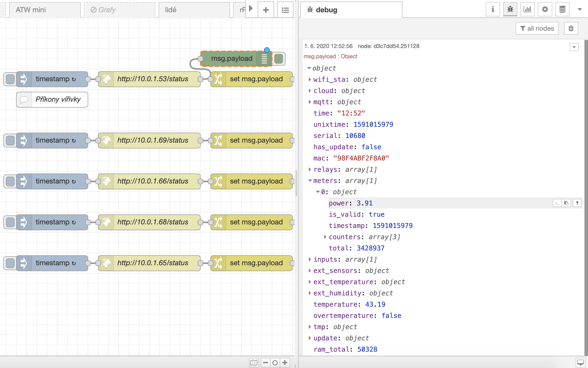Image resolution: width=588 pixels, height=368 pixels.
Task: Click the add new flow plus icon
Action: pos(266,10)
